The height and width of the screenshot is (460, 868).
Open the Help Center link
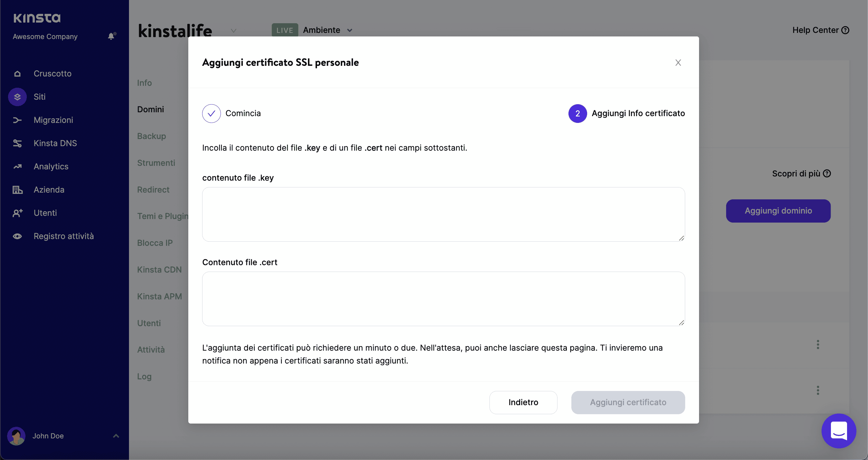(821, 30)
